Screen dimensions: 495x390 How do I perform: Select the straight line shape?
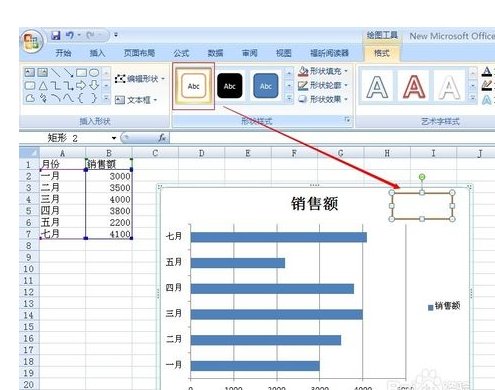pos(56,72)
